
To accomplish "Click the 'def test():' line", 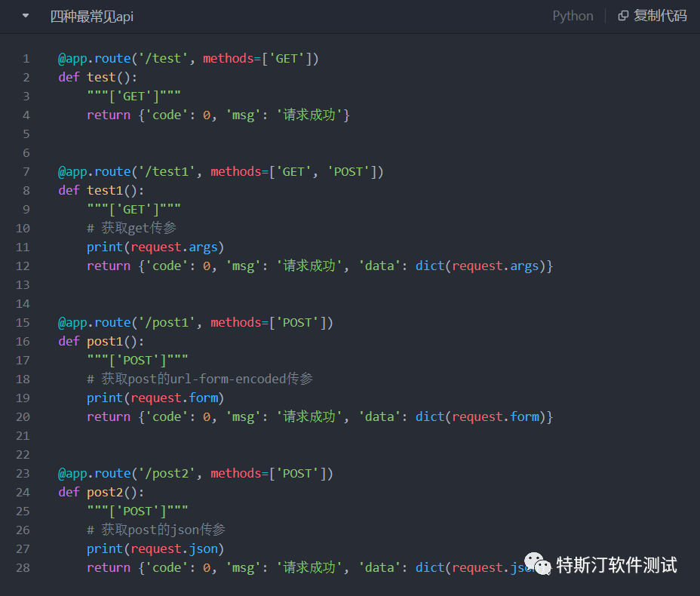I will coord(98,77).
